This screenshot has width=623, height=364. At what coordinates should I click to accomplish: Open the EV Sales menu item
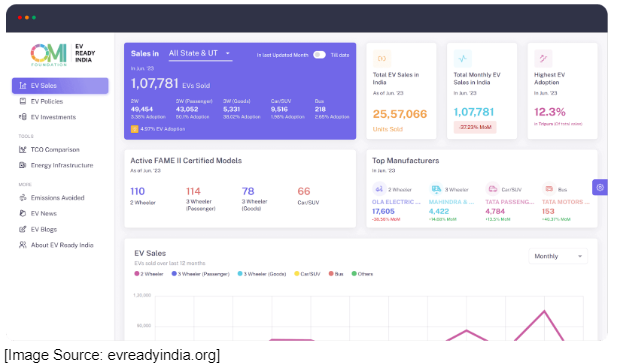tap(60, 85)
